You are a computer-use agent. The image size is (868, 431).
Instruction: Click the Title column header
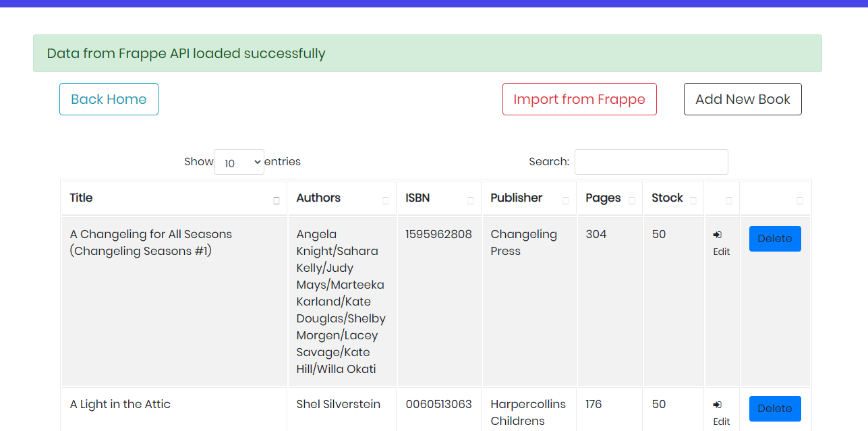[x=174, y=198]
